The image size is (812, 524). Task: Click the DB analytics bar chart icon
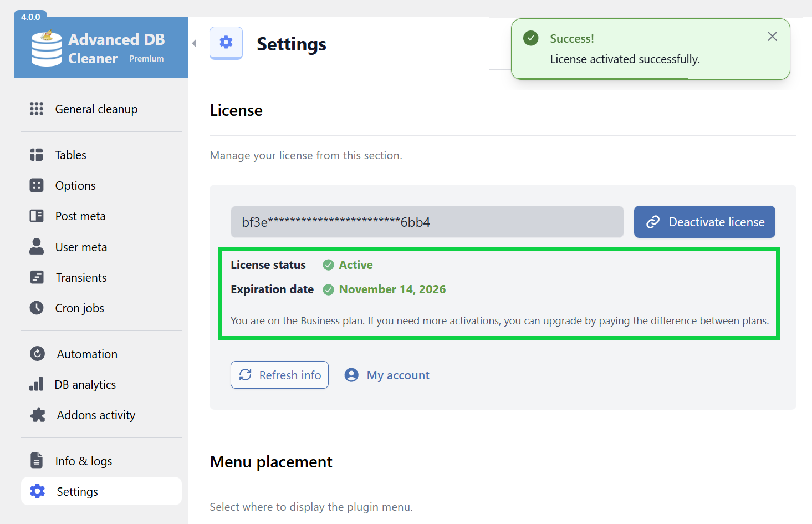[37, 384]
